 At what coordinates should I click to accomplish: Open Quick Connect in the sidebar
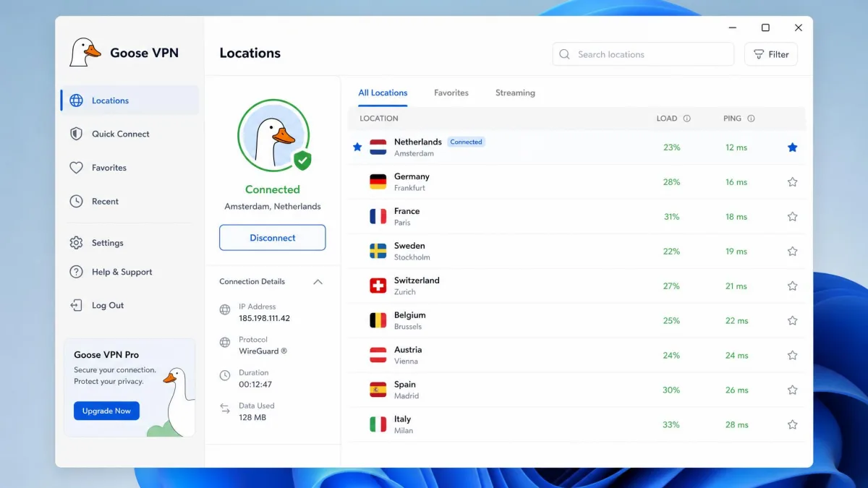tap(129, 134)
